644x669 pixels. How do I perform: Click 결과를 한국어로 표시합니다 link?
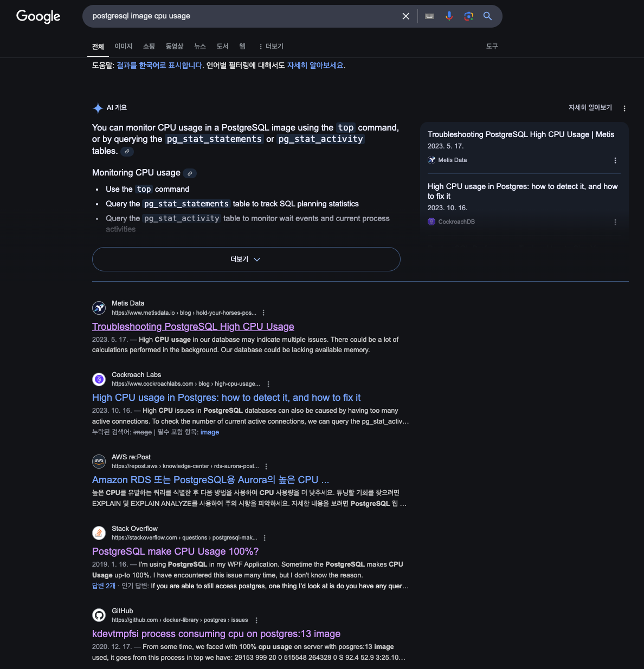click(160, 66)
